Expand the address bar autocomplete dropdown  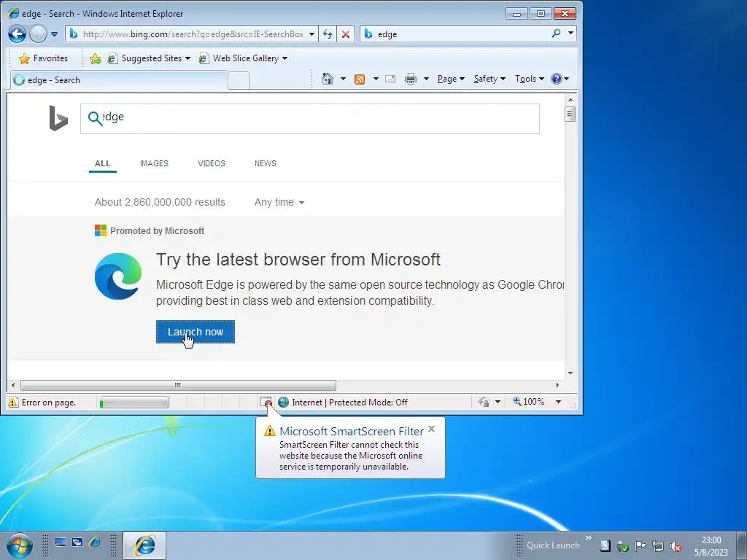click(x=311, y=34)
